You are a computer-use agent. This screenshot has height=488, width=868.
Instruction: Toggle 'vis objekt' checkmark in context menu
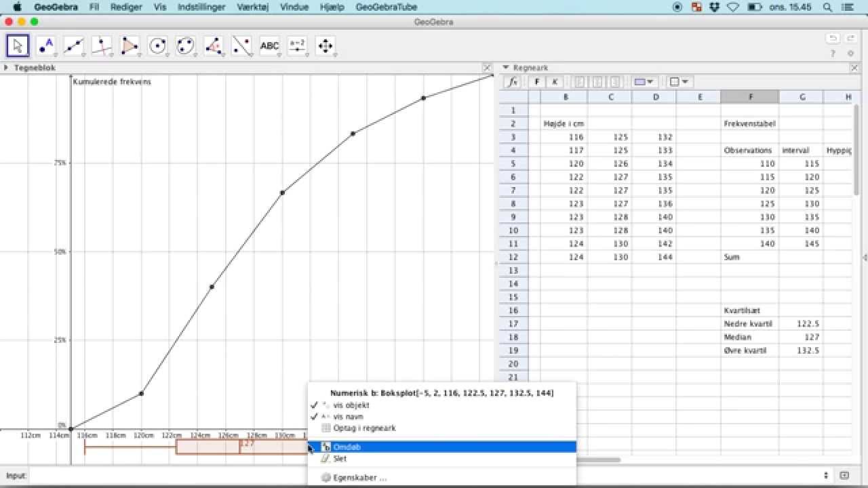point(314,405)
